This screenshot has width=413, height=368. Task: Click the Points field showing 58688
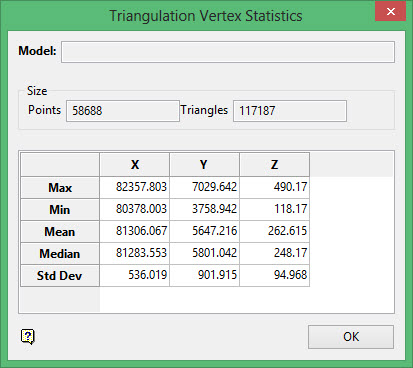pos(123,111)
